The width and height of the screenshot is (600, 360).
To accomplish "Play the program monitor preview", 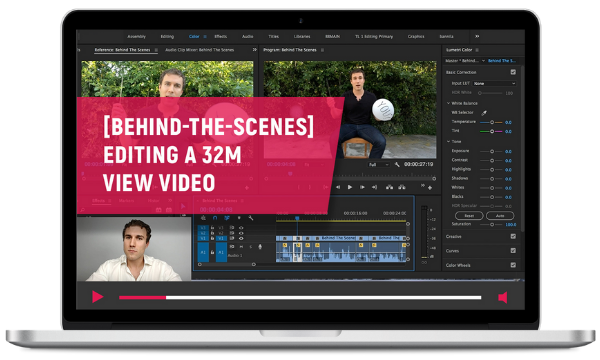I will pyautogui.click(x=350, y=187).
